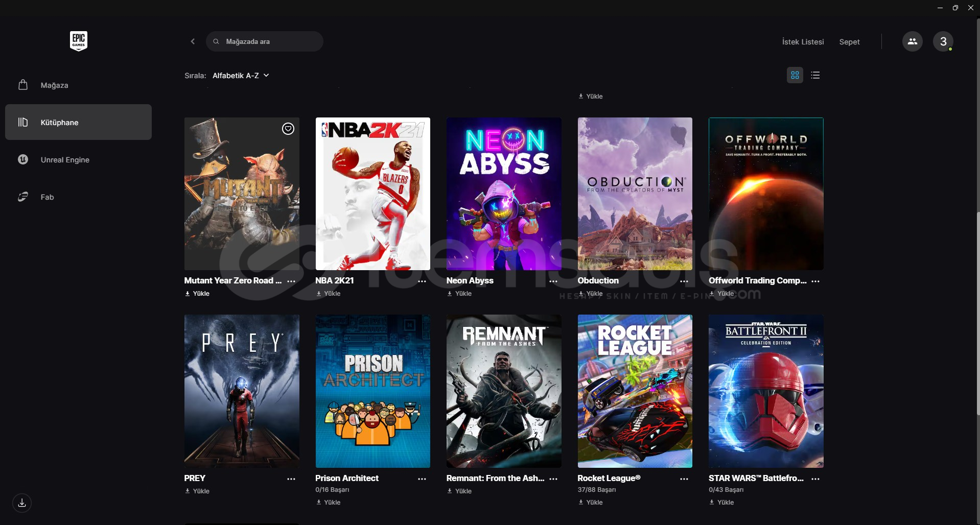The image size is (980, 525).
Task: Click the Kütüphane library icon
Action: (23, 122)
